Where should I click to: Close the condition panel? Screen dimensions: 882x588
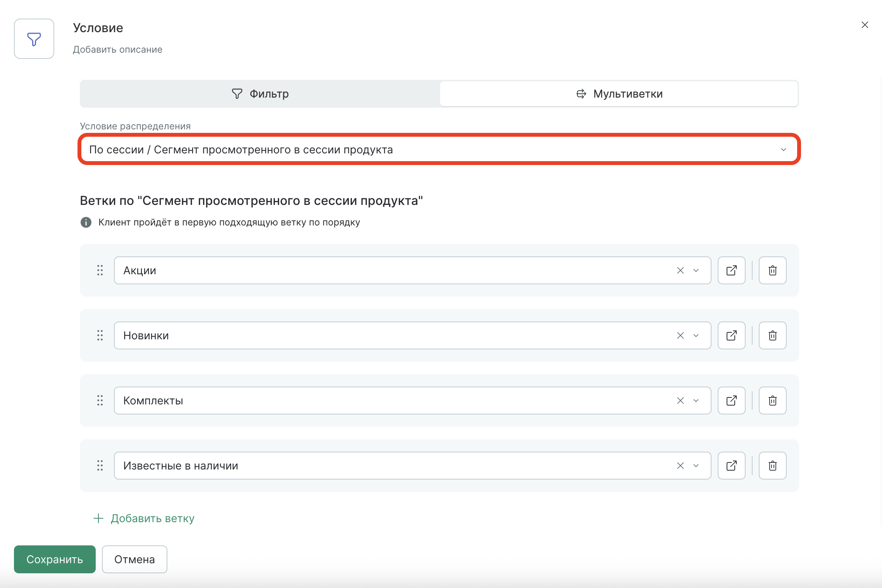[x=865, y=25]
